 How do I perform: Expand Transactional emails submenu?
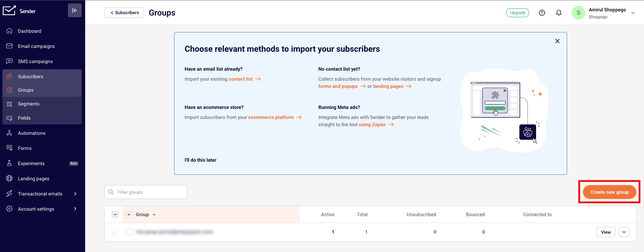[x=75, y=194]
